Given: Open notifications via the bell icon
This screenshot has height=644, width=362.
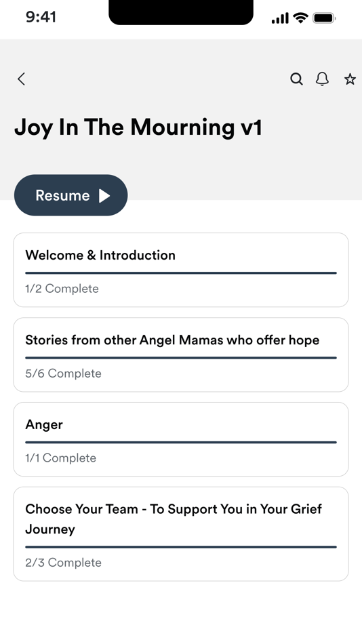Looking at the screenshot, I should pyautogui.click(x=322, y=79).
